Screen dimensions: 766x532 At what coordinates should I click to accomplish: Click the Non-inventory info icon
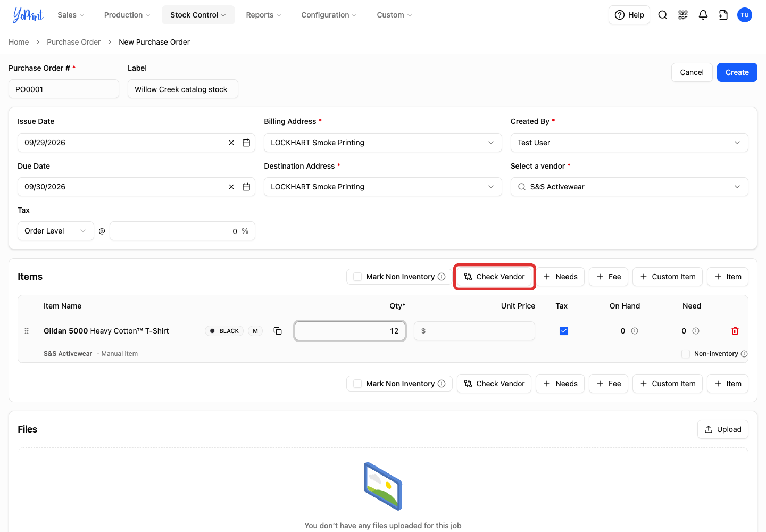(744, 354)
